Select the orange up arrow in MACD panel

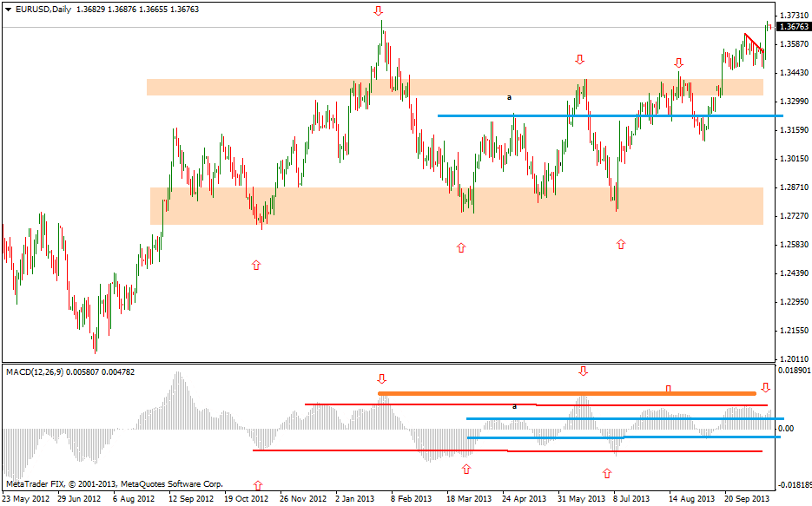pyautogui.click(x=466, y=469)
